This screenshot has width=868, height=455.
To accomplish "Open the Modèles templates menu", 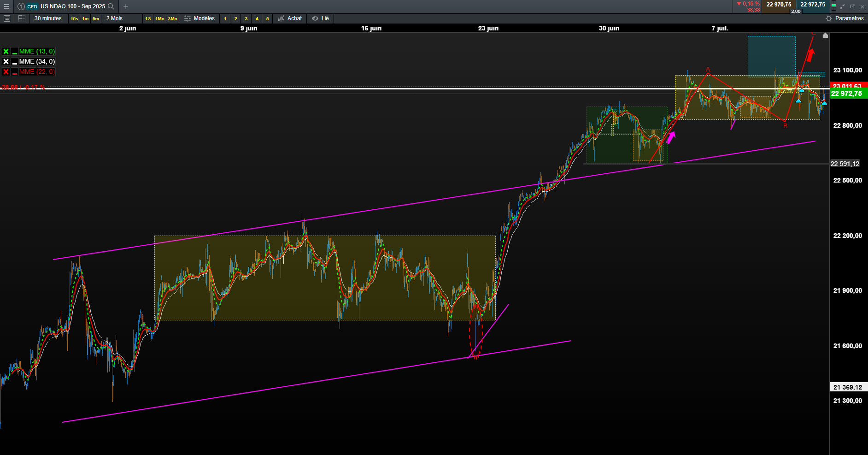I will pyautogui.click(x=199, y=18).
